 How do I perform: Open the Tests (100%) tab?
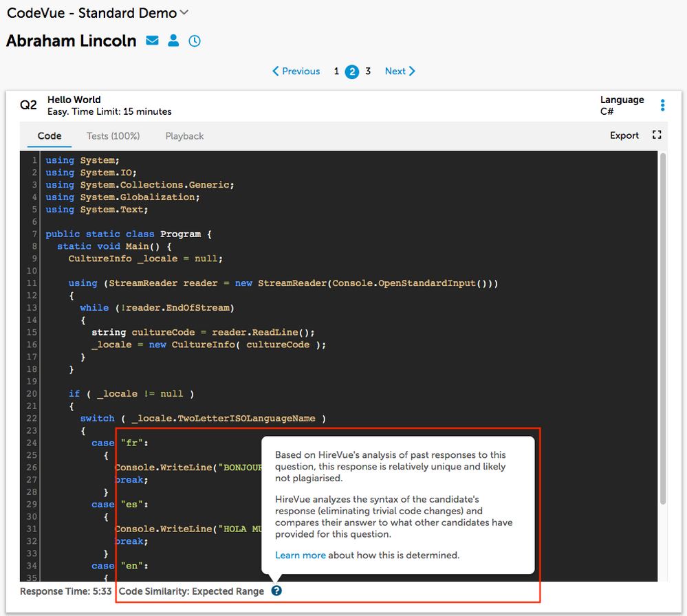tap(113, 136)
